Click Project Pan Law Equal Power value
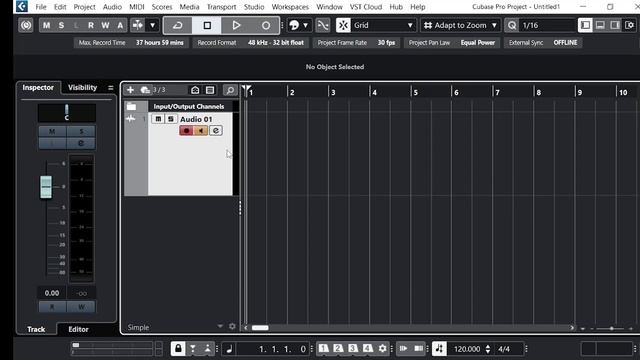 478,42
